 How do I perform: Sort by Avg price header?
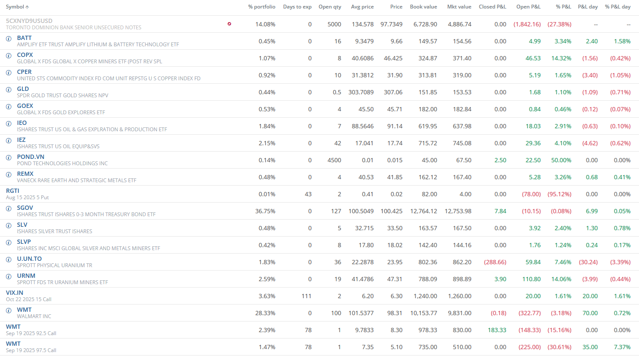point(362,7)
